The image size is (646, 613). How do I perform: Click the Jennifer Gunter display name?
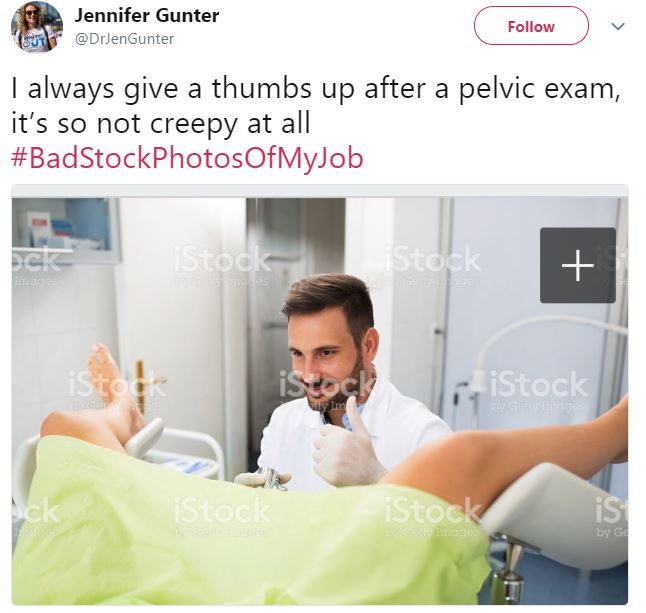click(147, 16)
